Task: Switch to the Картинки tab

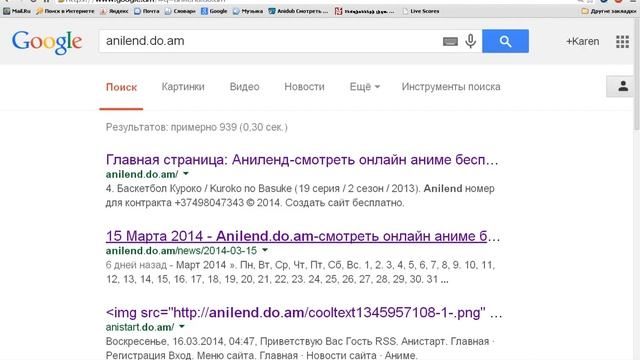Action: 183,87
